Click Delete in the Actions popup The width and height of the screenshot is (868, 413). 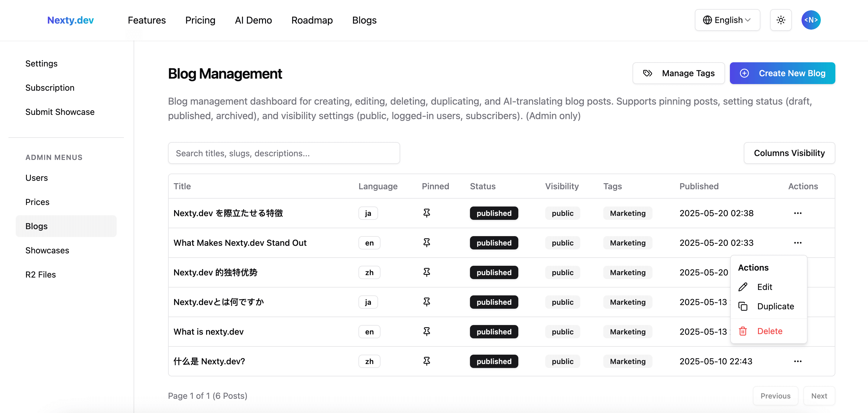coord(769,331)
